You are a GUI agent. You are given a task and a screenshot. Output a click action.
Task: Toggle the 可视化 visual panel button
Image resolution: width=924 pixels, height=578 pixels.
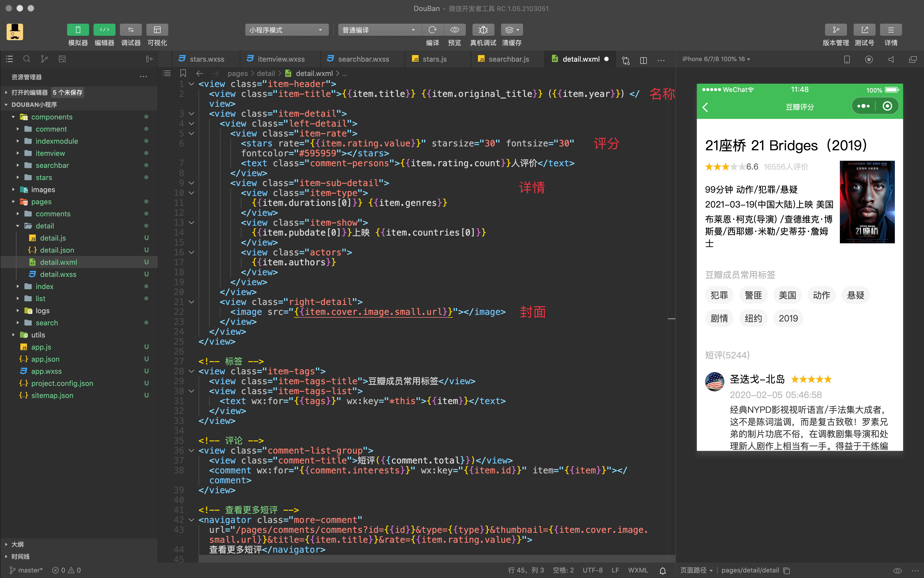(x=157, y=30)
